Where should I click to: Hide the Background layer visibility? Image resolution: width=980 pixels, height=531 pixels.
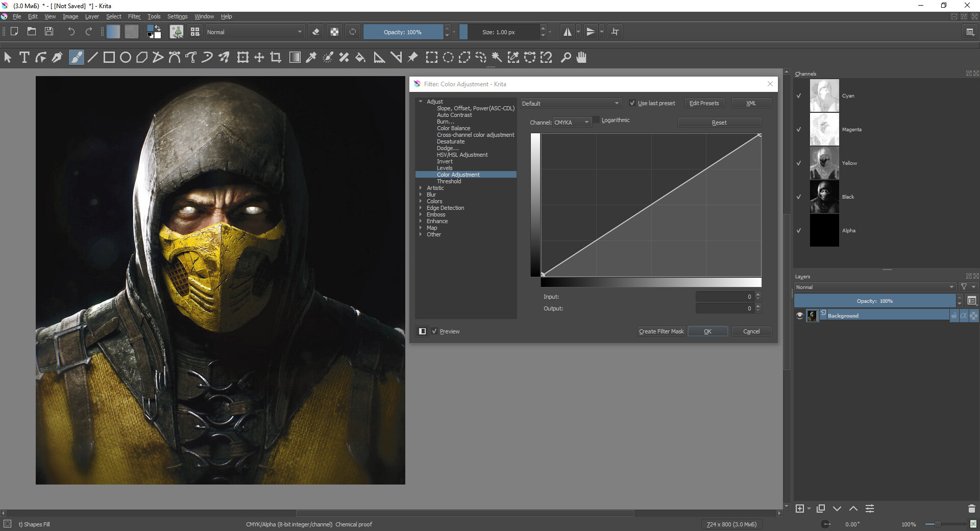(x=799, y=316)
